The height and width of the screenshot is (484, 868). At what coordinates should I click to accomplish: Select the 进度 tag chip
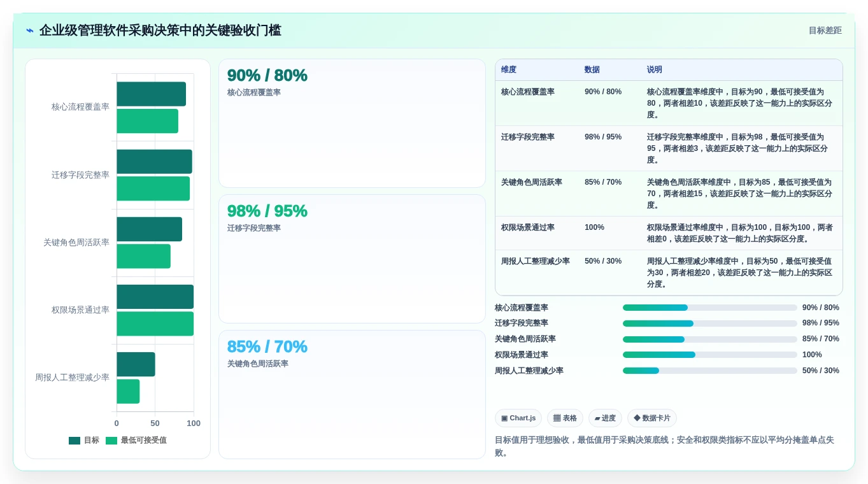(605, 418)
